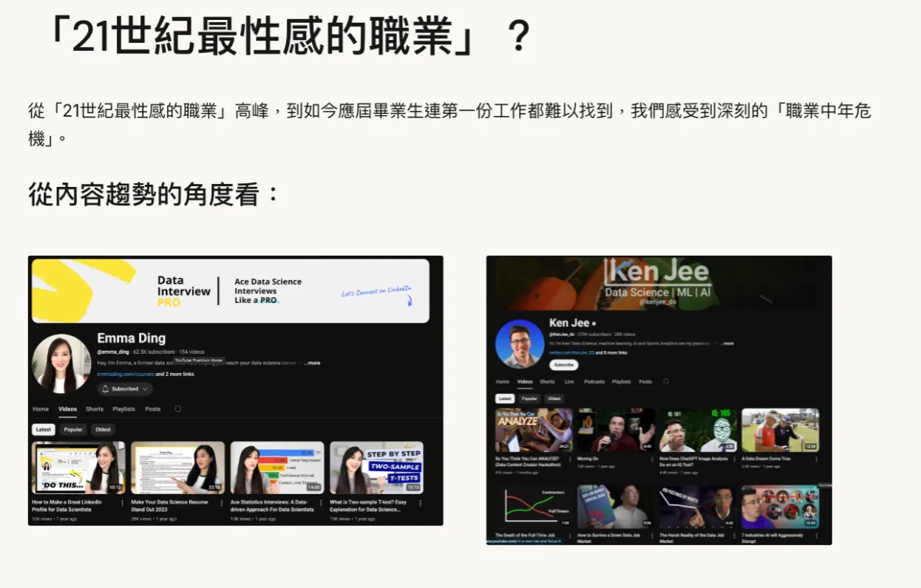Click the '從內容趨勢的角度看：' heading
Image resolution: width=921 pixels, height=588 pixels.
(155, 194)
